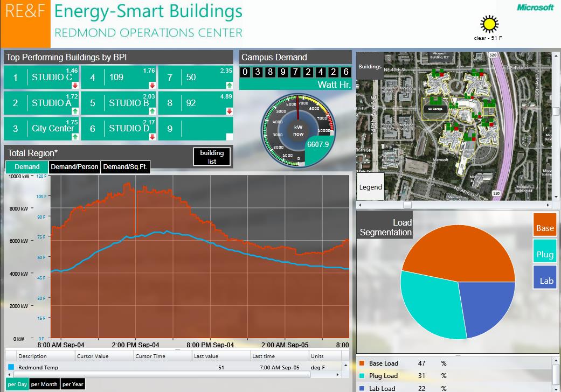The width and height of the screenshot is (561, 392).
Task: Switch to the Demand tab
Action: pyautogui.click(x=27, y=167)
